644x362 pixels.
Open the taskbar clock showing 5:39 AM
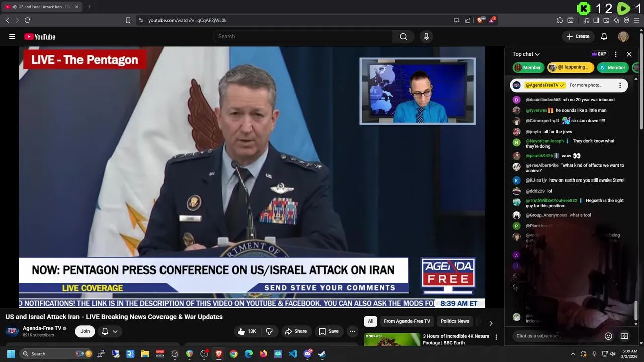click(x=630, y=354)
